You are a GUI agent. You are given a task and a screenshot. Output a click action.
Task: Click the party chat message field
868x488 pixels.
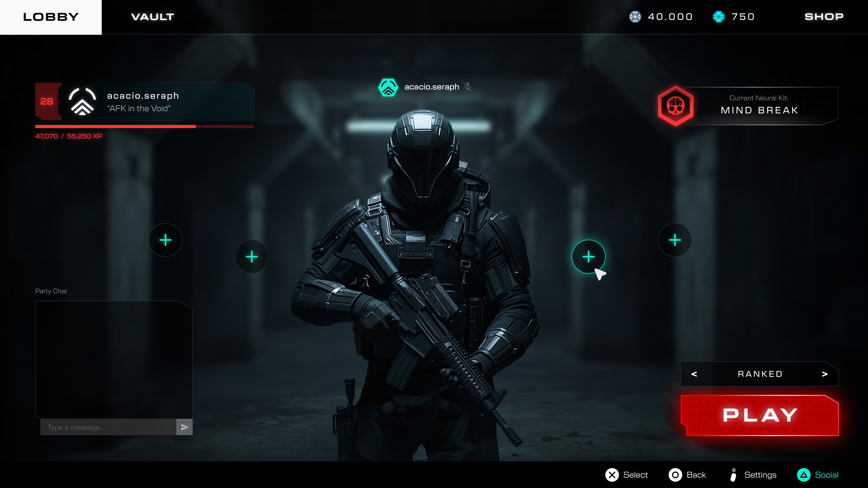pyautogui.click(x=108, y=427)
